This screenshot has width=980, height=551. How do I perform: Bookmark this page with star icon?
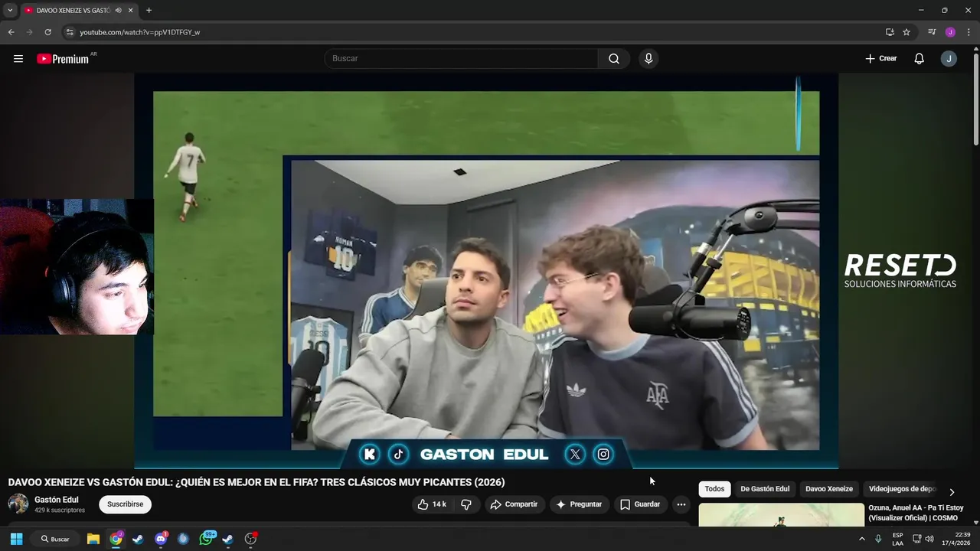(906, 32)
